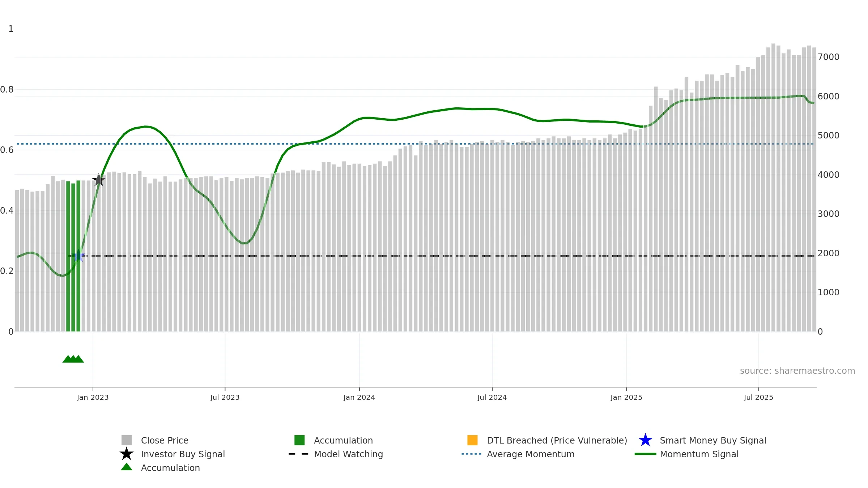Screen dimensions: 868x488
Task: Click the 1000 price axis label
Action: click(x=829, y=292)
